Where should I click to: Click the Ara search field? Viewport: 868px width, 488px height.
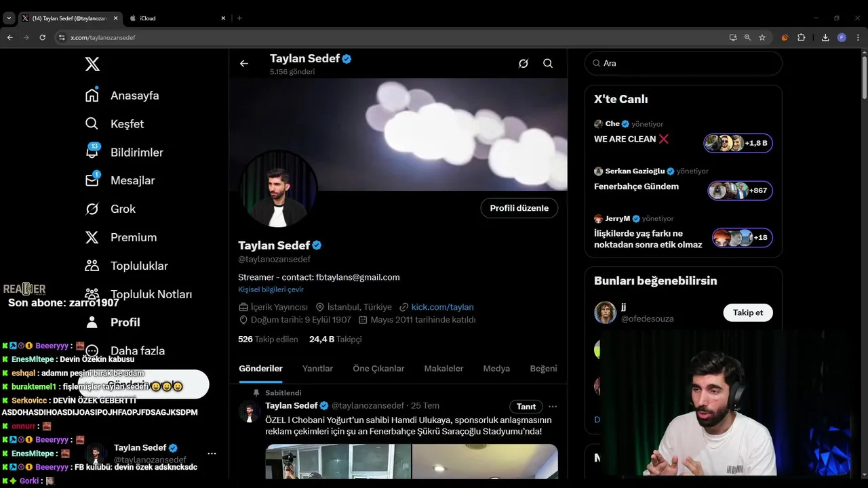click(x=684, y=63)
